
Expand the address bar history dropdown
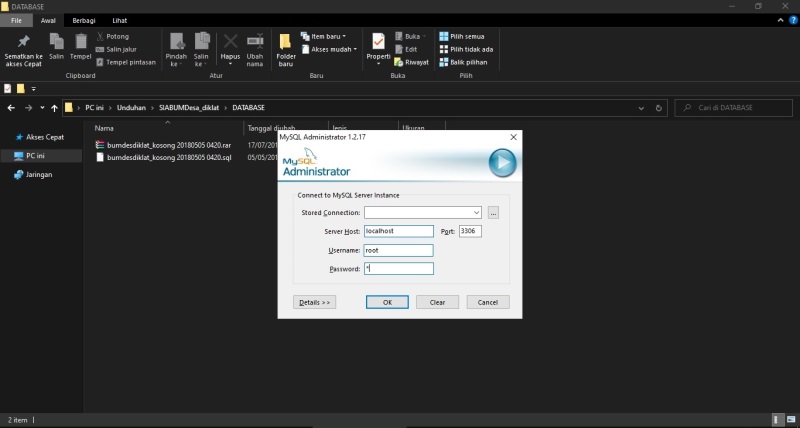pos(641,108)
